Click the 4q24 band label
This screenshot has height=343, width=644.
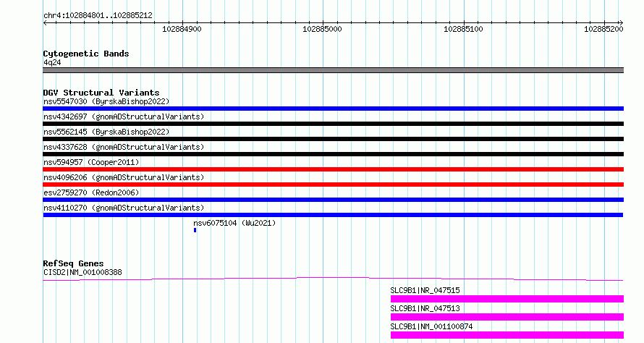click(52, 62)
